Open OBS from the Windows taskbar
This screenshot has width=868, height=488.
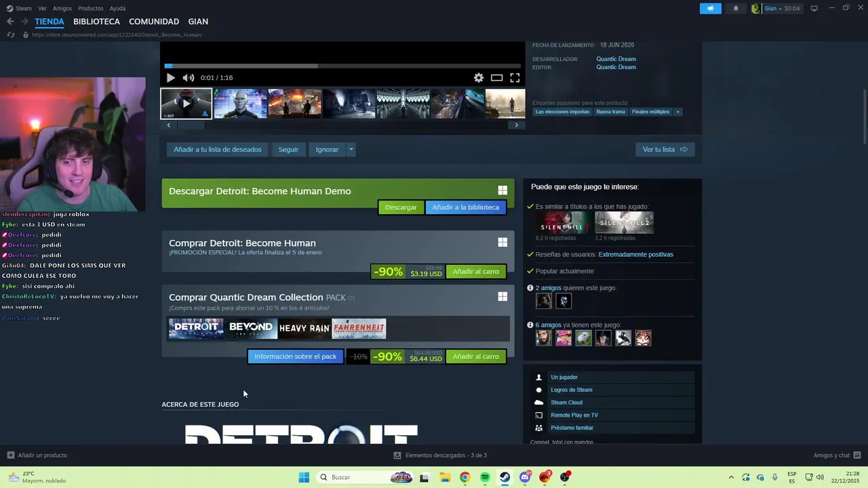click(565, 477)
